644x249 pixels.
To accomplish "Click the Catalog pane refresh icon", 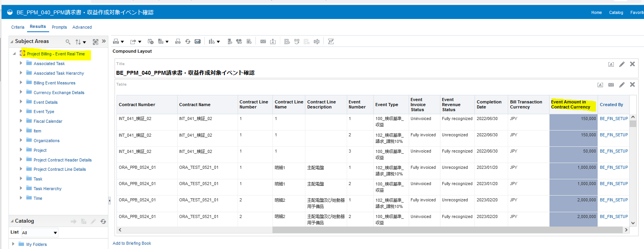I will pyautogui.click(x=103, y=222).
